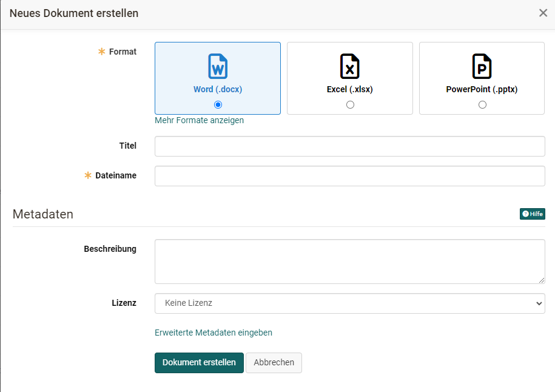
Task: Click the PowerPoint presentation icon
Action: point(482,66)
